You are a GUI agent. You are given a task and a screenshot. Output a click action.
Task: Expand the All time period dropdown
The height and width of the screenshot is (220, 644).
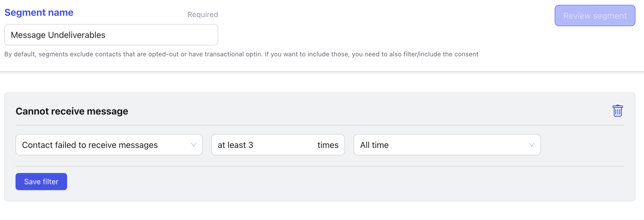447,145
